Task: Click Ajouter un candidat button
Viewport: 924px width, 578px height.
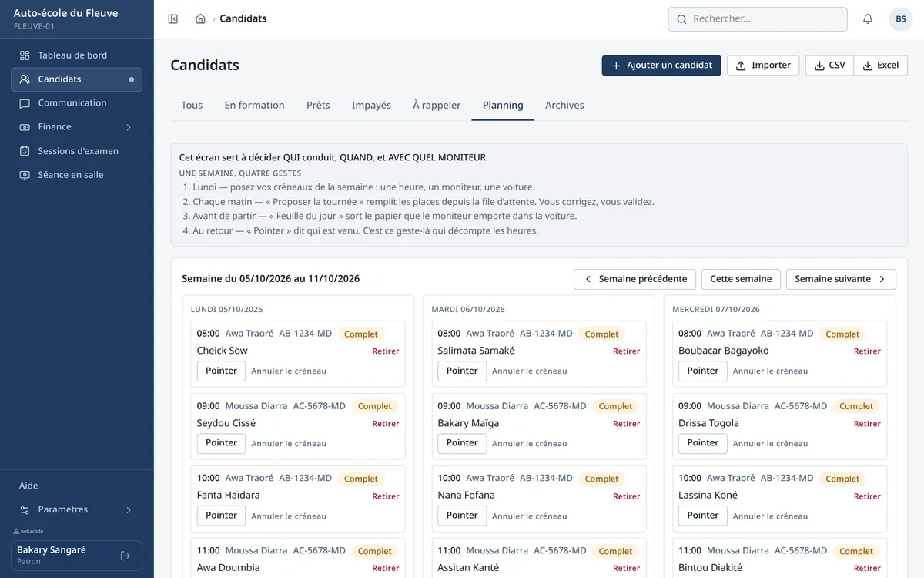Action: (661, 66)
